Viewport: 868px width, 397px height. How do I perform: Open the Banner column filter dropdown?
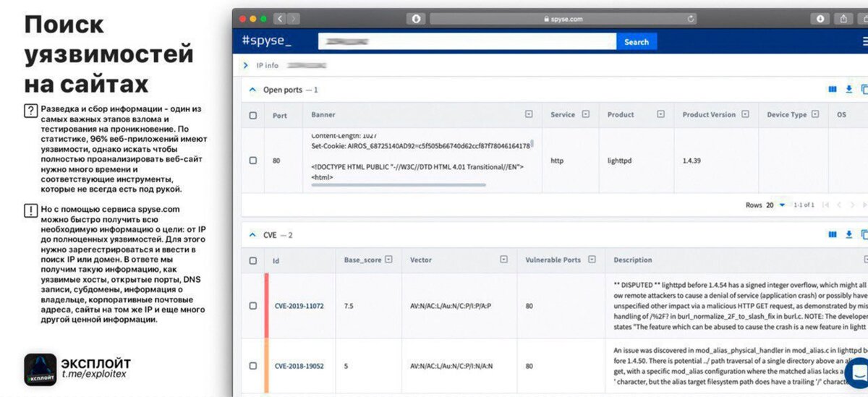(529, 114)
